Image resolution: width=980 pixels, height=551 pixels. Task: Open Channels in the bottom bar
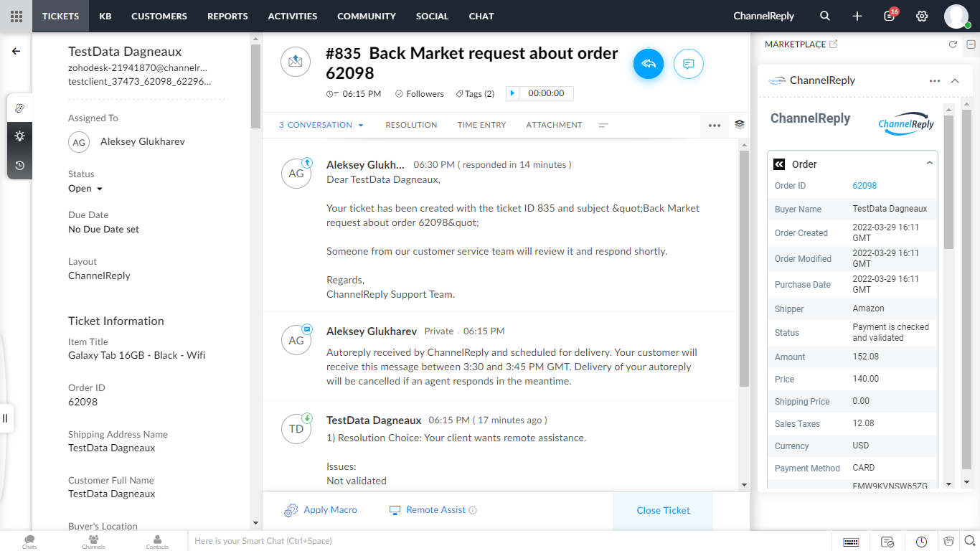click(93, 542)
